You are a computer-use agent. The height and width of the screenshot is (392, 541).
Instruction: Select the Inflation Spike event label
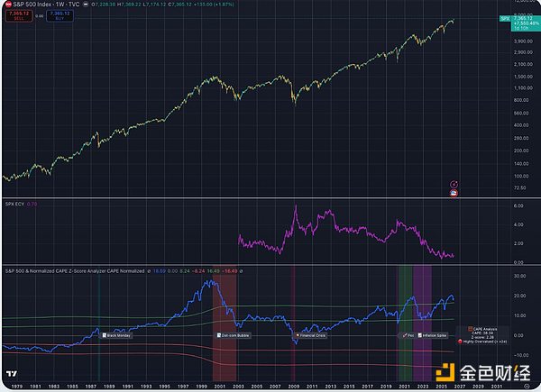[432, 335]
